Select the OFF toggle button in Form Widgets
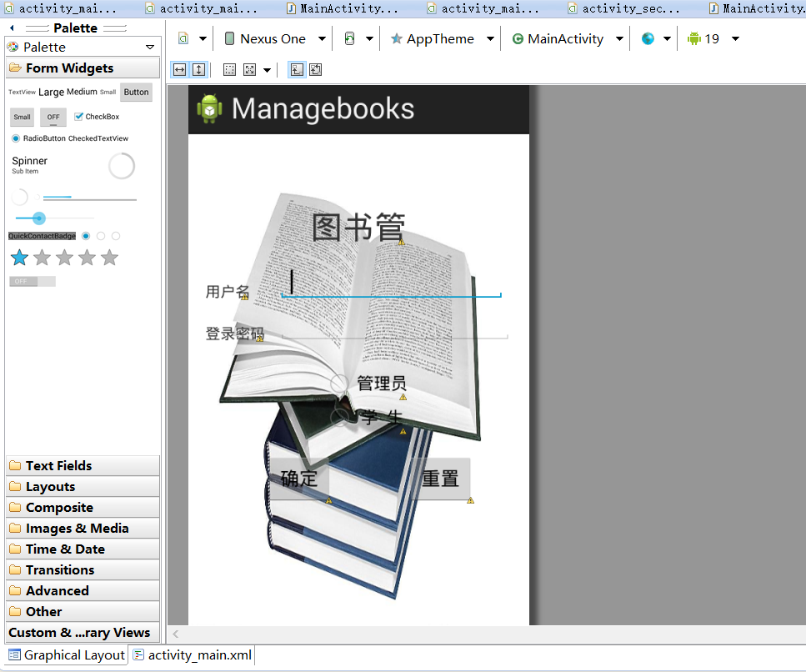806x672 pixels. [53, 117]
